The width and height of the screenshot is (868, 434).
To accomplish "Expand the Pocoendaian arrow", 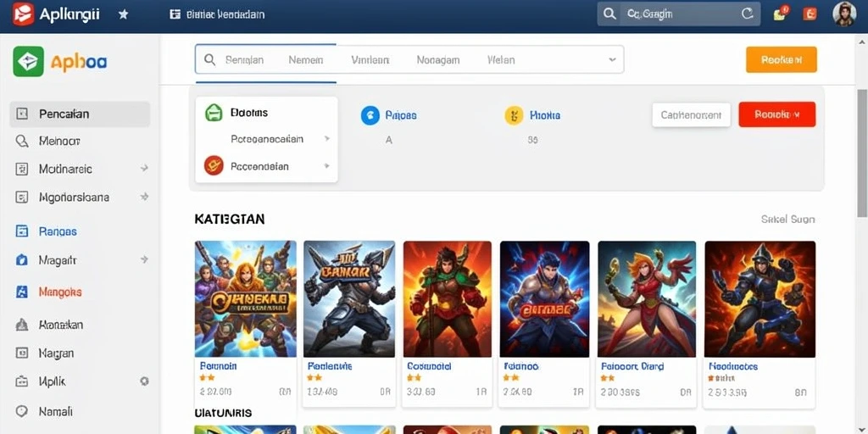I will click(326, 166).
